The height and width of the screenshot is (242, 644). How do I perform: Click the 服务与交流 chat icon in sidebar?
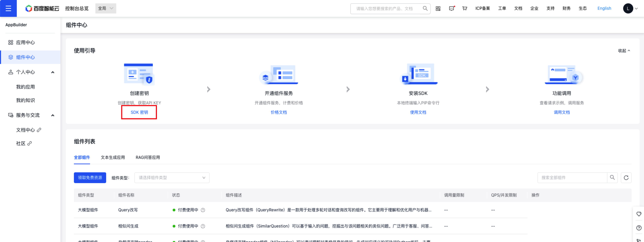11,115
